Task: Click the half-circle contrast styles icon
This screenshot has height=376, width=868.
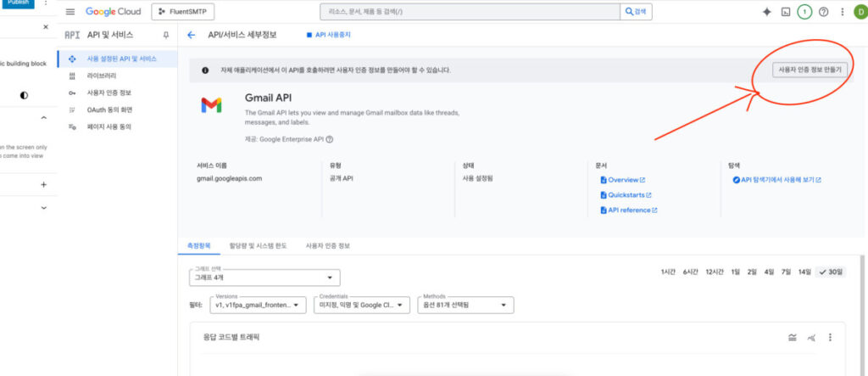Action: (x=24, y=95)
